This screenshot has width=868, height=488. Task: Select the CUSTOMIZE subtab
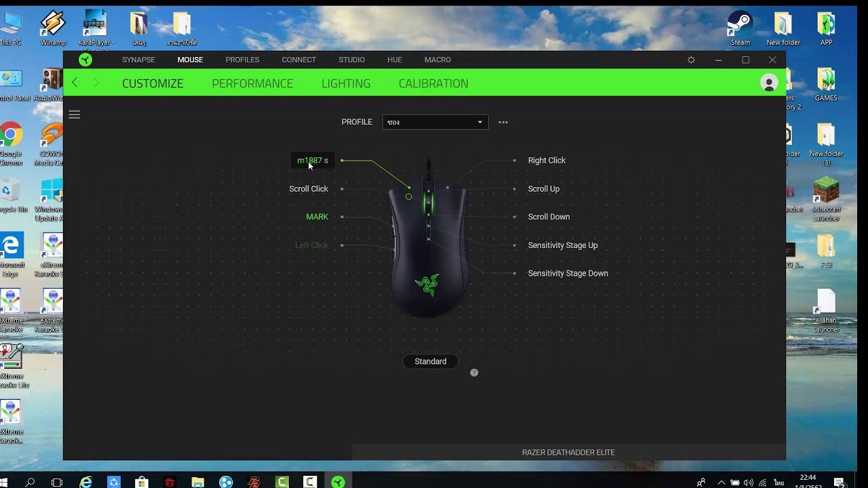[153, 83]
